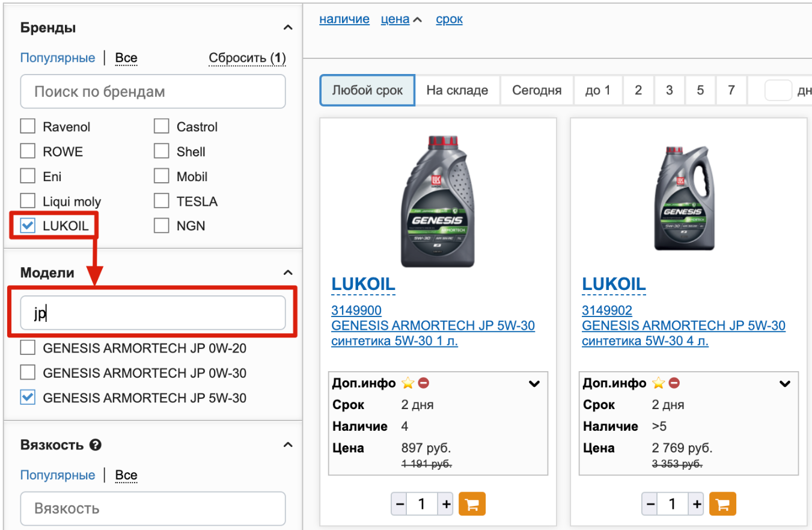812x530 pixels.
Task: Check the NGN brand checkbox
Action: (x=161, y=226)
